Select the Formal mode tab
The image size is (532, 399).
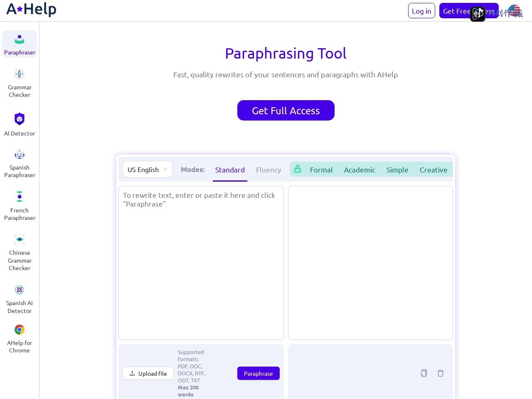(321, 170)
